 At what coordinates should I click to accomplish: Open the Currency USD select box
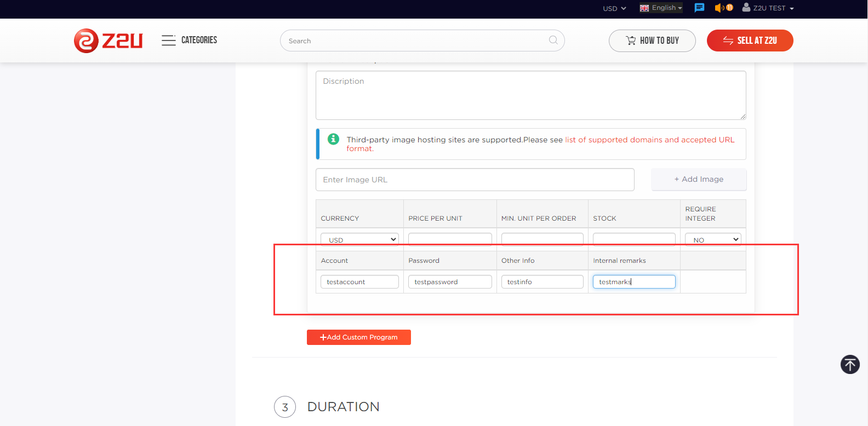click(359, 239)
